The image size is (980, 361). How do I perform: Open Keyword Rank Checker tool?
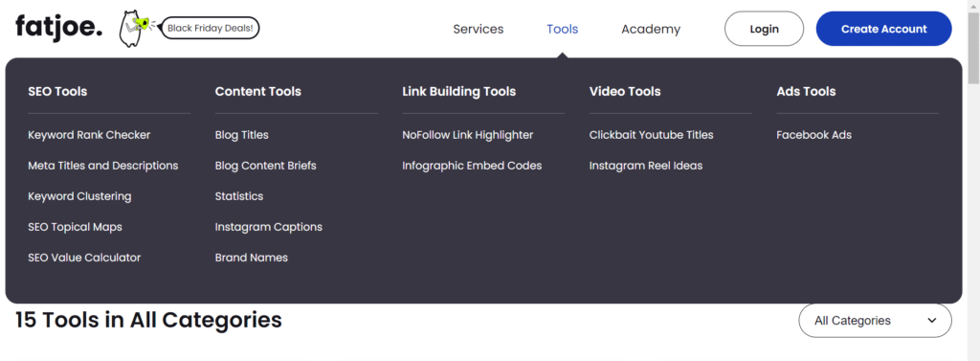pyautogui.click(x=89, y=135)
